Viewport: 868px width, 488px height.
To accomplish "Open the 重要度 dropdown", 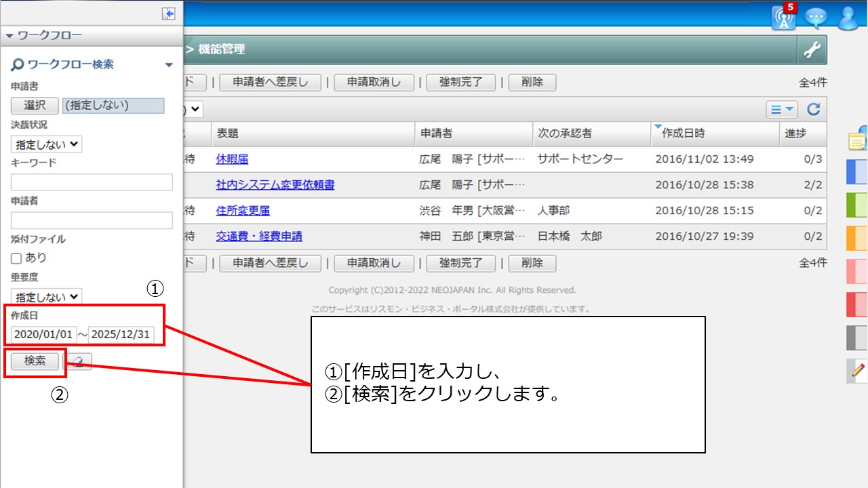I will click(46, 297).
